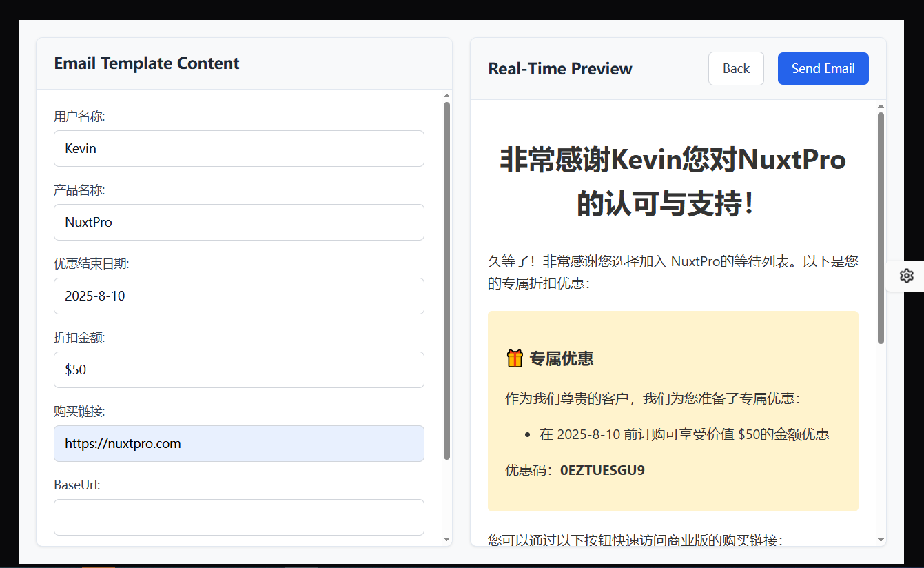Screen dimensions: 924x568
Task: Click the Send Email button
Action: tap(823, 69)
